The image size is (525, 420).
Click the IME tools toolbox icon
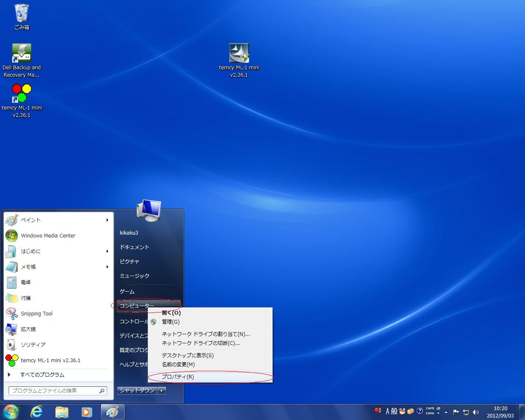pos(411,411)
